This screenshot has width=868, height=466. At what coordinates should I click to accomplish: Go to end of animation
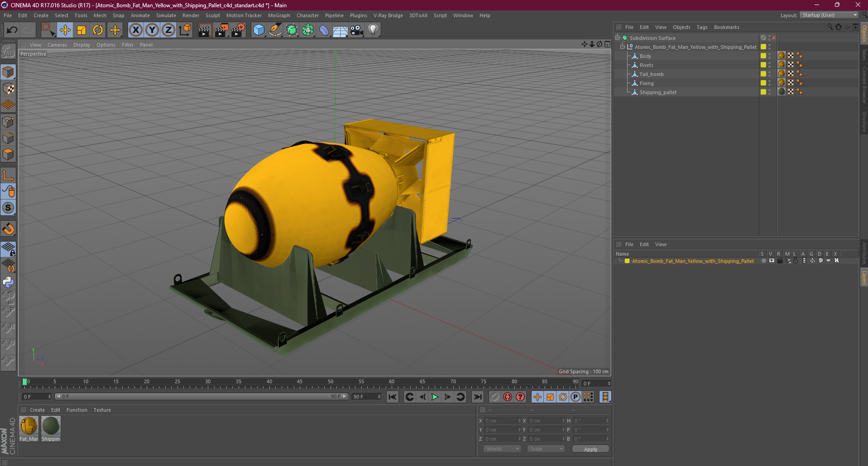click(477, 397)
